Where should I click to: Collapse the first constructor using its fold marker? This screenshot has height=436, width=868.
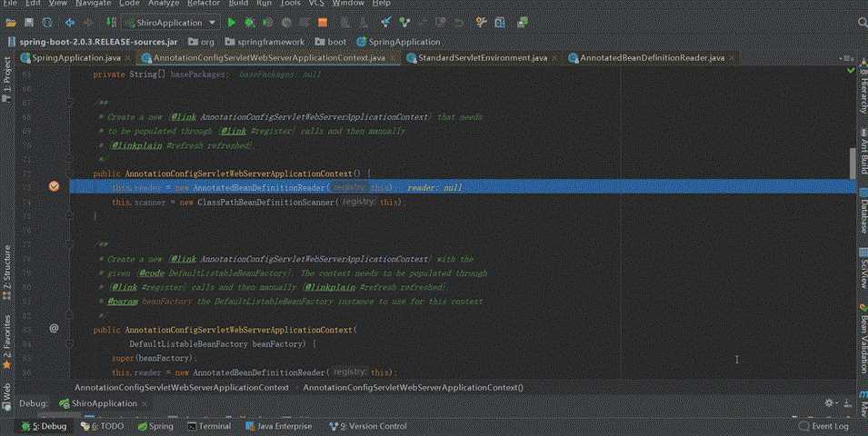(x=70, y=173)
